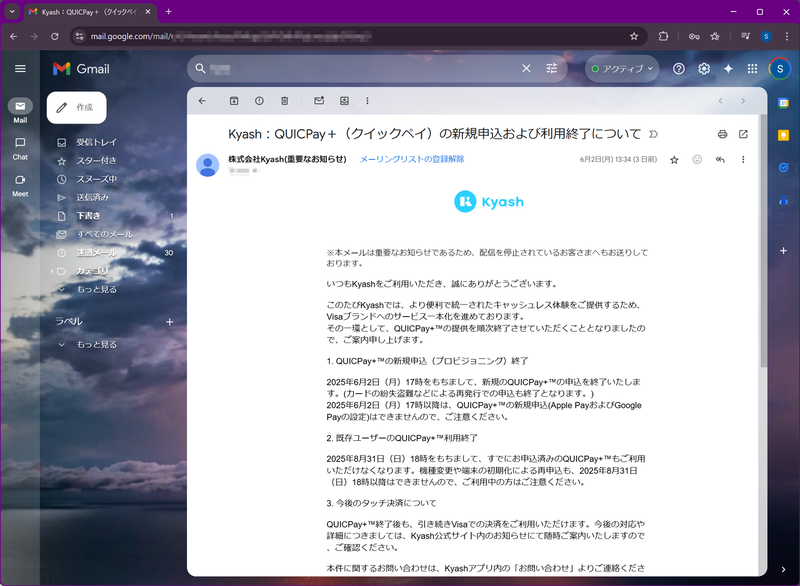Open the Google Gemini star icon
Image resolution: width=800 pixels, height=586 pixels.
728,68
